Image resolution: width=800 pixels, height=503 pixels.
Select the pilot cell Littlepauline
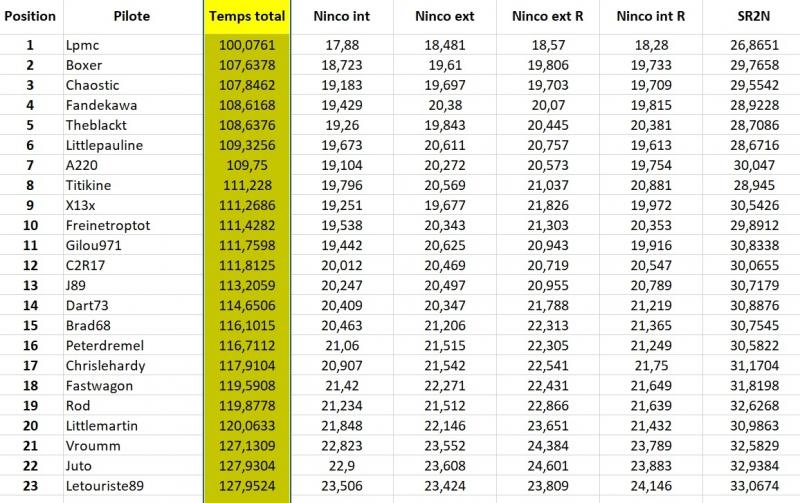pyautogui.click(x=132, y=145)
